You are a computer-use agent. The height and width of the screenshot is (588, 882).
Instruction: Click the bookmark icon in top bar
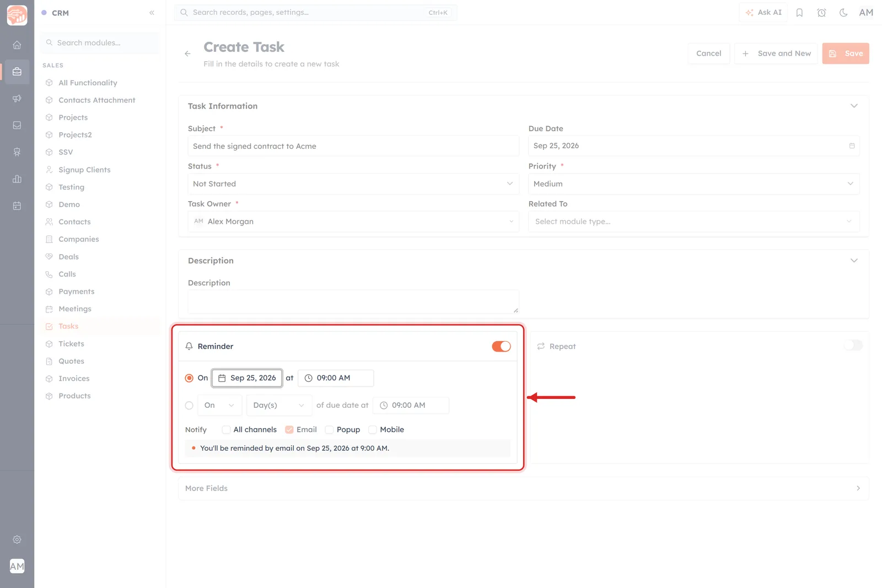click(799, 13)
